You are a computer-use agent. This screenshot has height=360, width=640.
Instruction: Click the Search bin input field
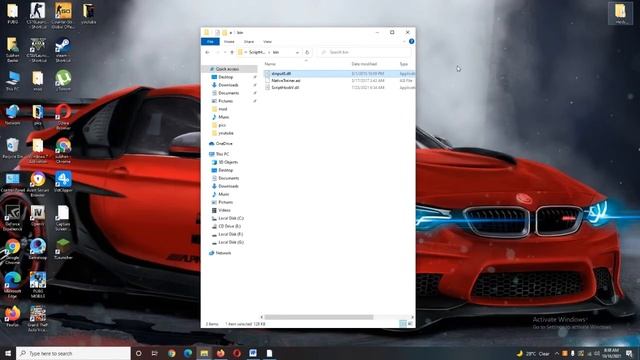point(364,52)
